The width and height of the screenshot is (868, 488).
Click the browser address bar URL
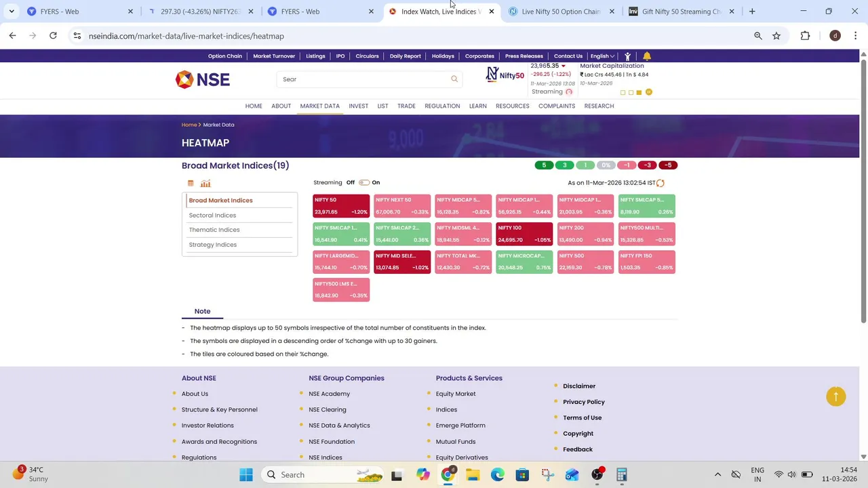click(186, 36)
